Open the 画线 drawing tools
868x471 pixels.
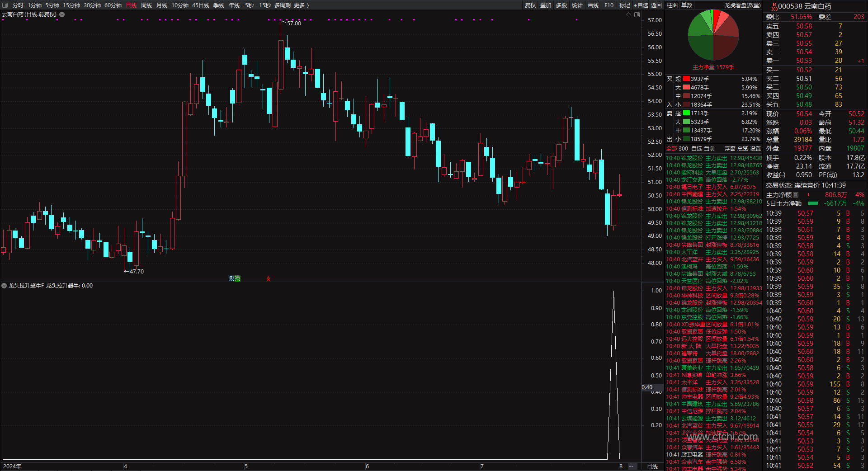coord(593,5)
